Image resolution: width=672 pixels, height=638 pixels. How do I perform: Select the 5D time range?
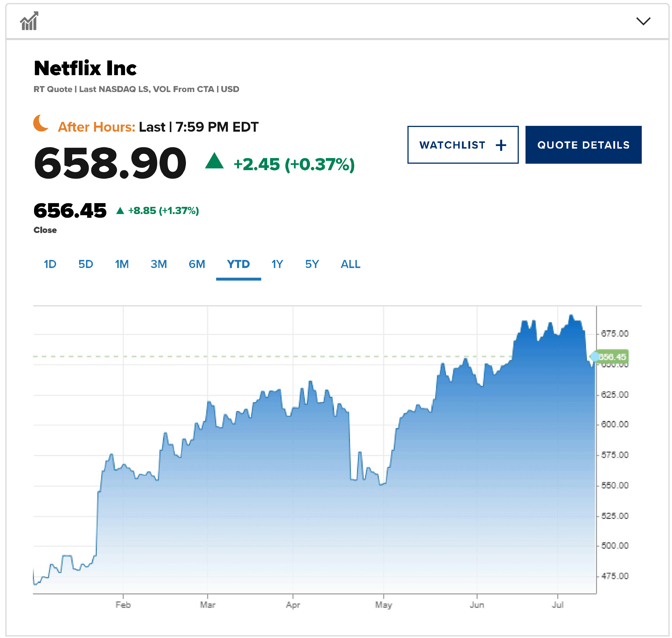tap(85, 264)
